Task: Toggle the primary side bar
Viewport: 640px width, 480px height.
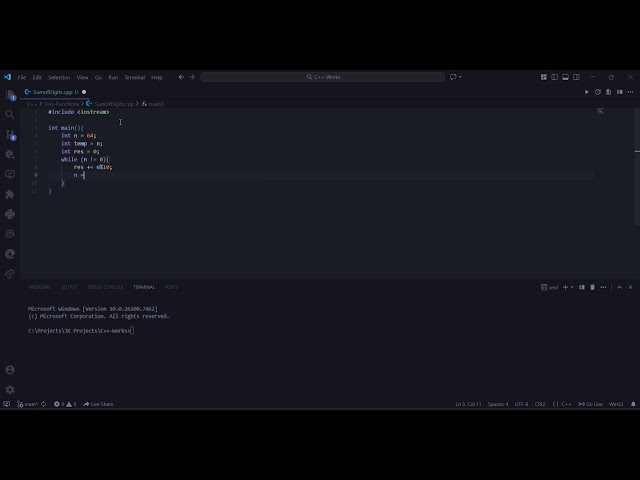Action: pyautogui.click(x=554, y=77)
